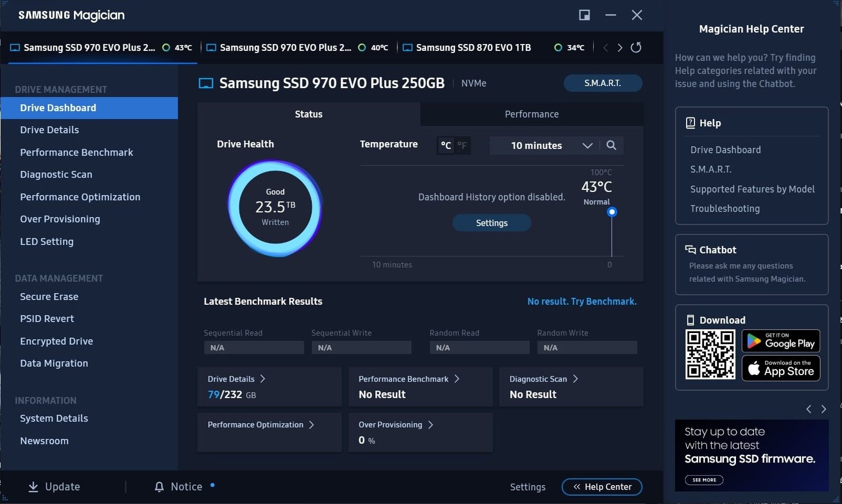Open Secure Erase in sidebar
842x504 pixels.
[49, 297]
